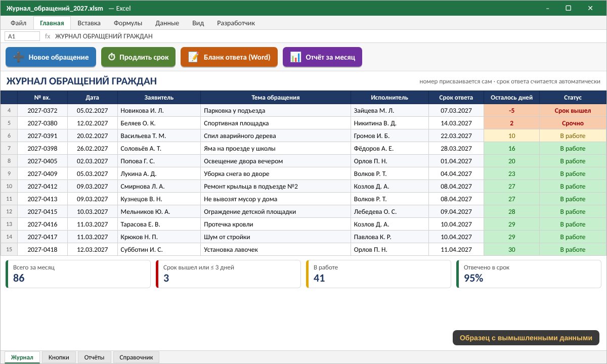Switch to the Вставка ribbon tab
The height and width of the screenshot is (364, 607).
pyautogui.click(x=89, y=23)
